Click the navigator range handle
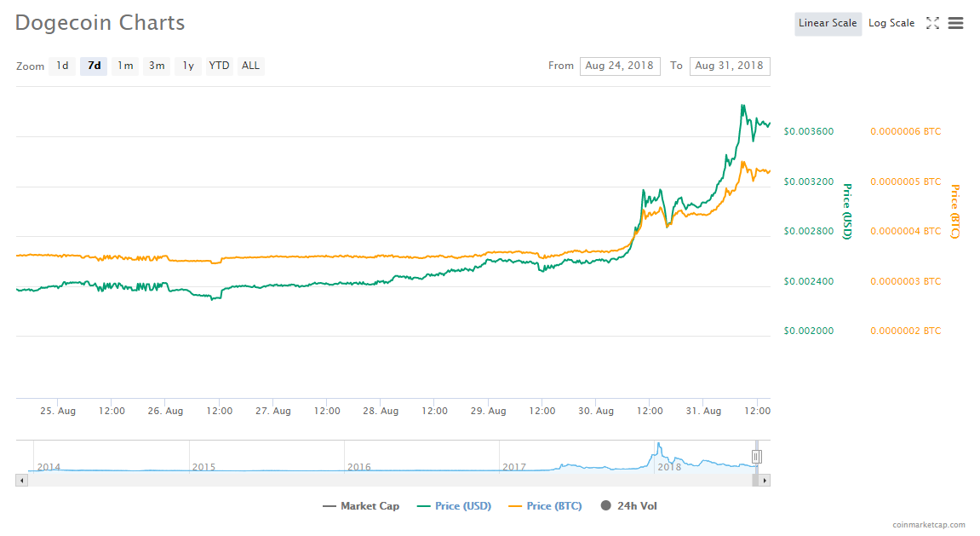Viewport: 980px width, 536px height. click(x=756, y=457)
